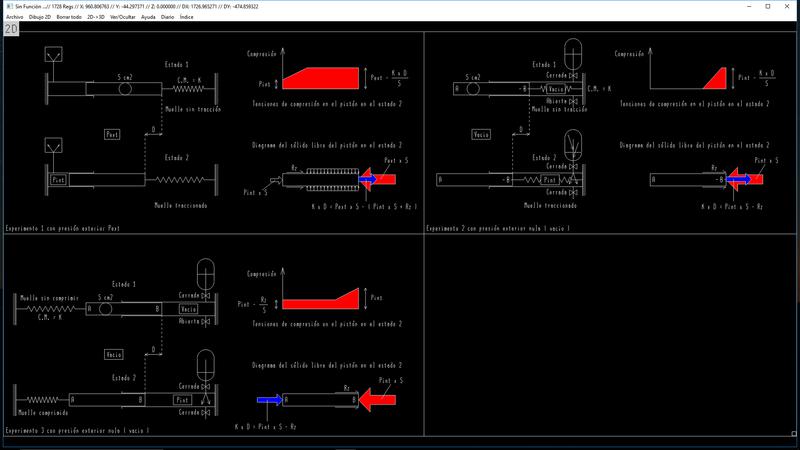Select the standalone Vacío box in Experimento 3

pyautogui.click(x=114, y=354)
